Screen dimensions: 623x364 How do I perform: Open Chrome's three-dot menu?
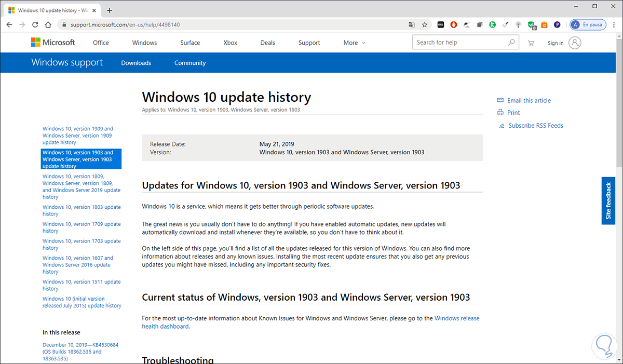(613, 24)
